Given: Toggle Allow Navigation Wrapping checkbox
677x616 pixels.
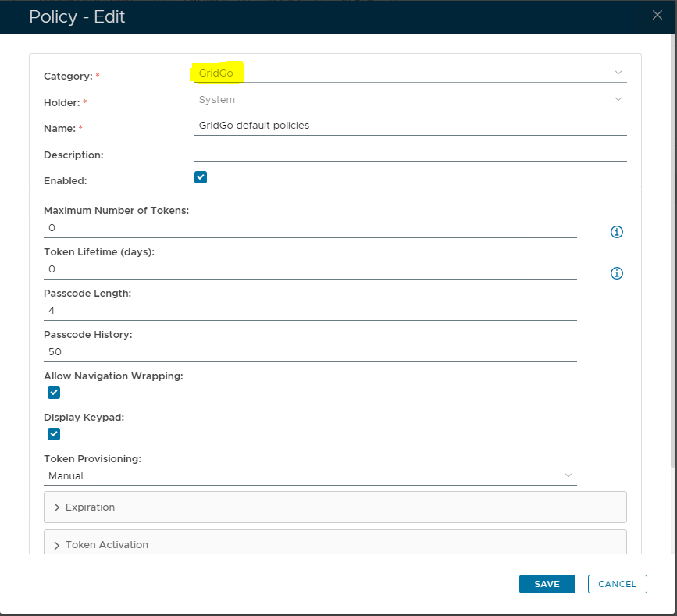Looking at the screenshot, I should click(x=54, y=393).
